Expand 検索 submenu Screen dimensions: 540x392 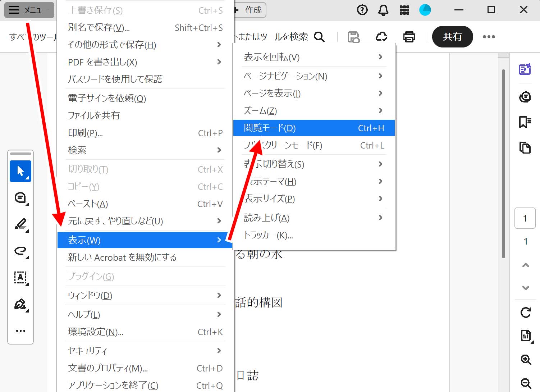point(146,150)
